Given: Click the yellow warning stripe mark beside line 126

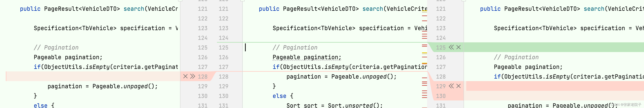Looking at the screenshot, I should tap(425, 53).
